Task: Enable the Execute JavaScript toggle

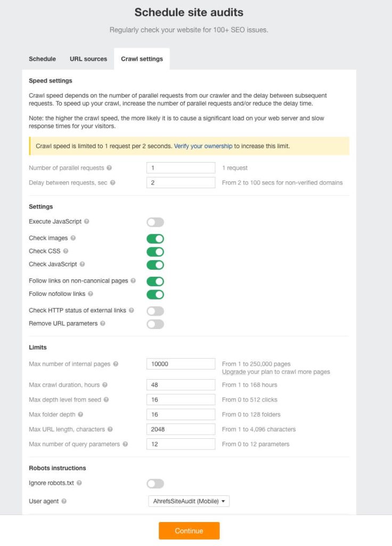Action: (x=156, y=222)
